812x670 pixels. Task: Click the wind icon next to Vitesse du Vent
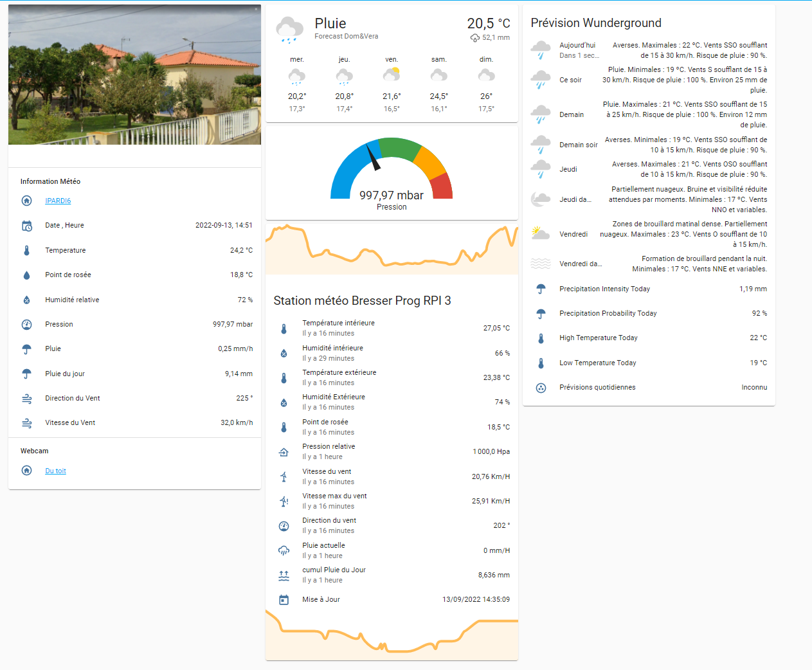(26, 423)
